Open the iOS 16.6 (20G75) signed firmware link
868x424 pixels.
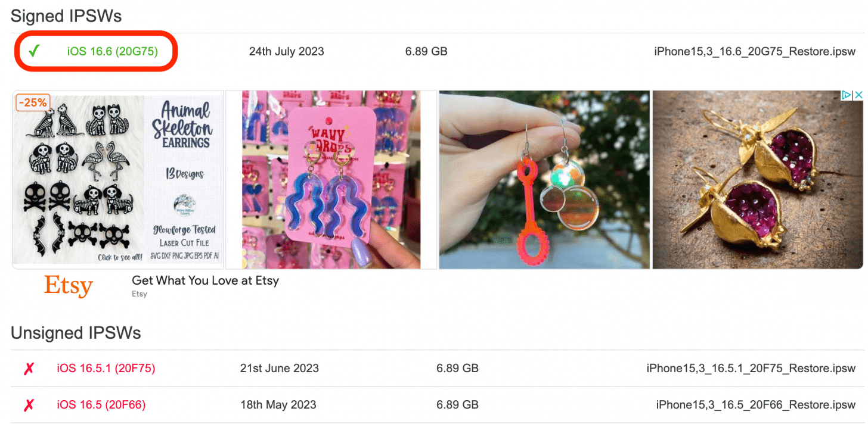[x=113, y=51]
